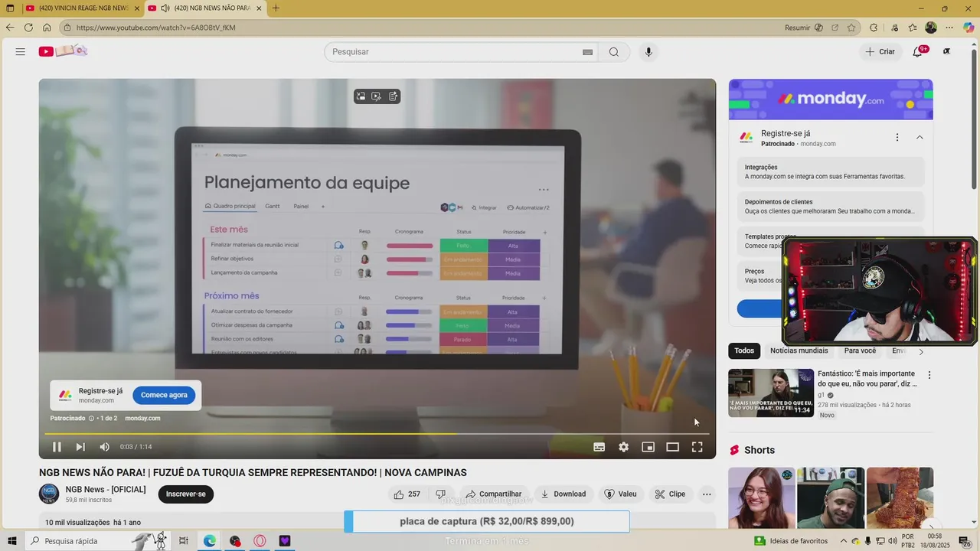
Task: Open the Criar create menu
Action: [x=880, y=52]
